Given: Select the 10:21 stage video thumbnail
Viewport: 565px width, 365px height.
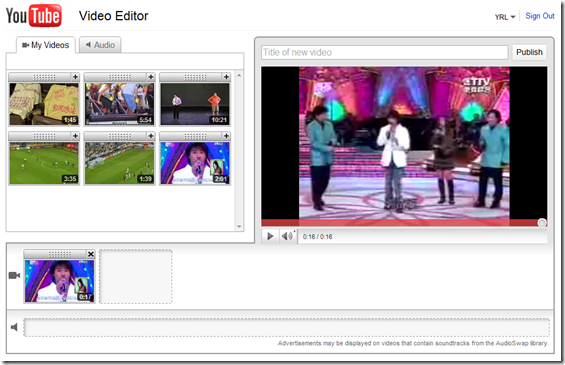Looking at the screenshot, I should point(195,104).
